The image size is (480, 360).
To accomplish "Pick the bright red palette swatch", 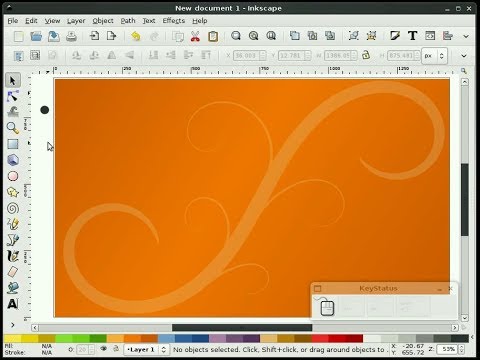I will (x=320, y=338).
